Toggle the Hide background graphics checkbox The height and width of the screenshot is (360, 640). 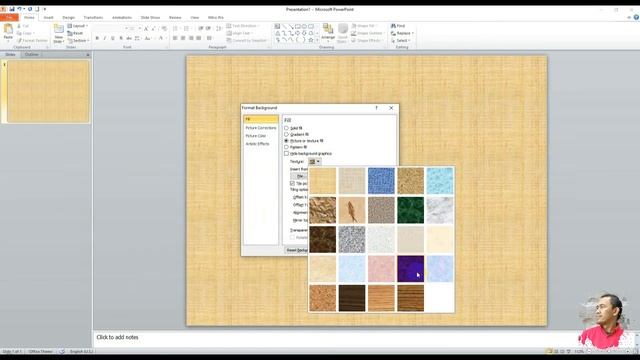286,153
